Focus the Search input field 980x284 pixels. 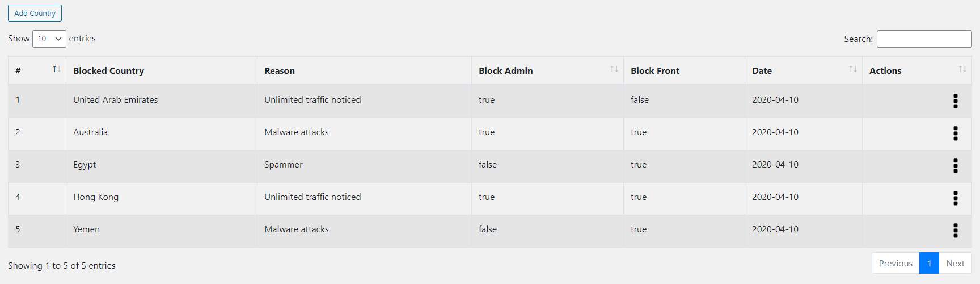click(x=924, y=39)
